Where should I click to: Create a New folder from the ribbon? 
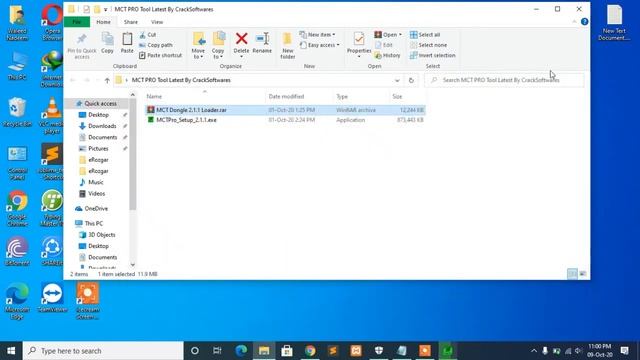point(287,45)
